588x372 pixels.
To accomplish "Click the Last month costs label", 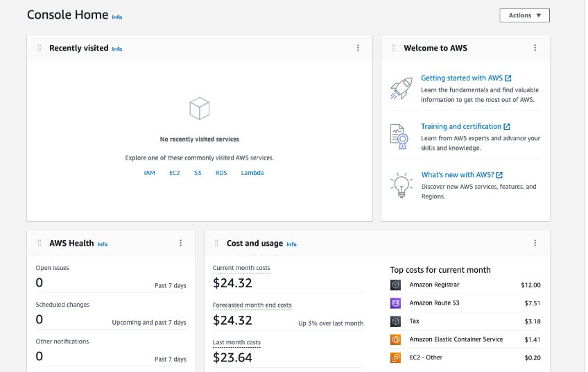I will (x=236, y=342).
